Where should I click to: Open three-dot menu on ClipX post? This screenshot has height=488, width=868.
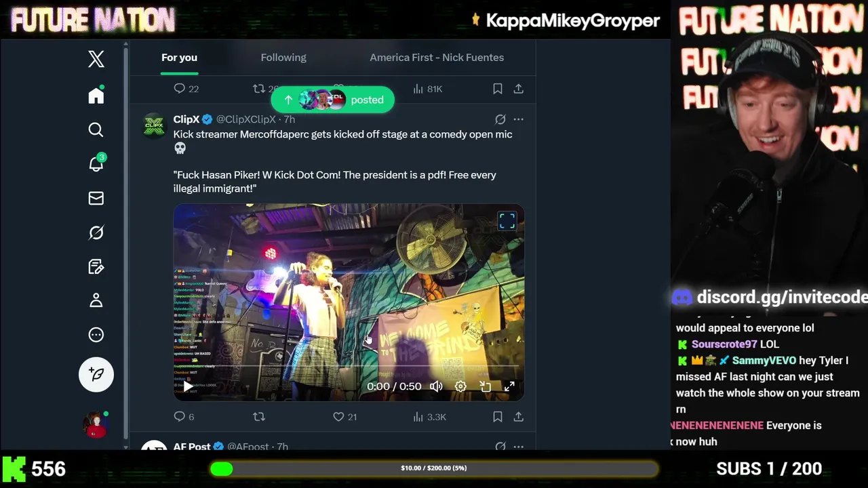tap(519, 119)
